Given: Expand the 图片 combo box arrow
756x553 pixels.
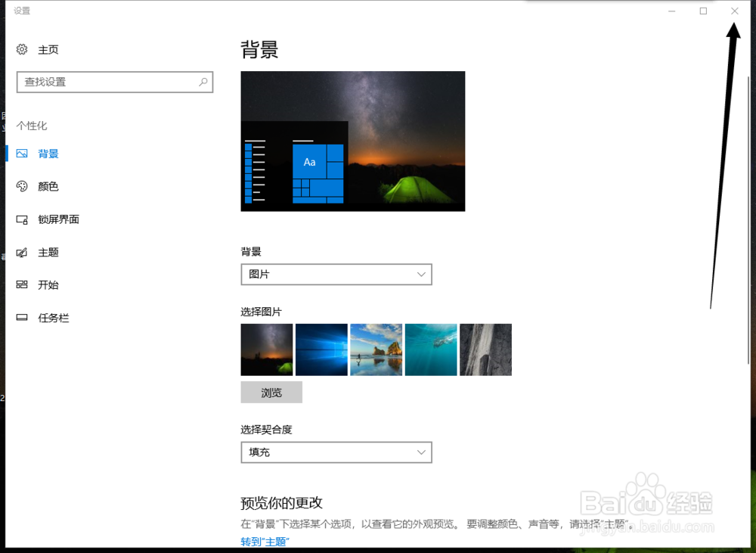Looking at the screenshot, I should (x=421, y=274).
